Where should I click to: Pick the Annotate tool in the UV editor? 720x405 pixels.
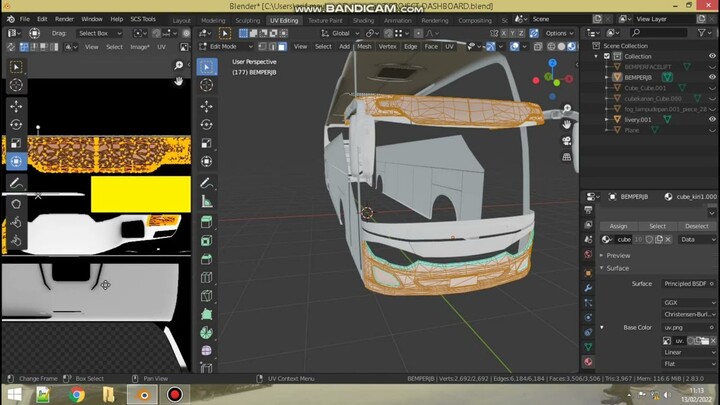coord(16,183)
